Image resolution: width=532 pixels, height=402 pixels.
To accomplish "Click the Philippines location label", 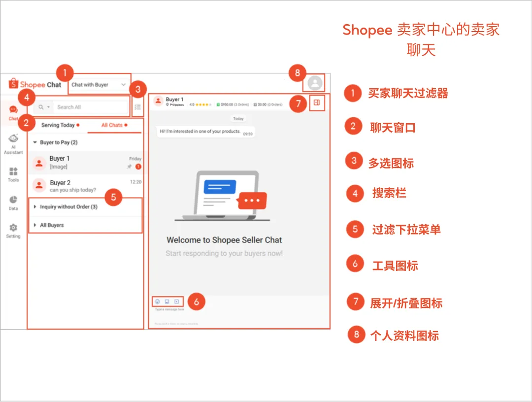I will [x=175, y=105].
